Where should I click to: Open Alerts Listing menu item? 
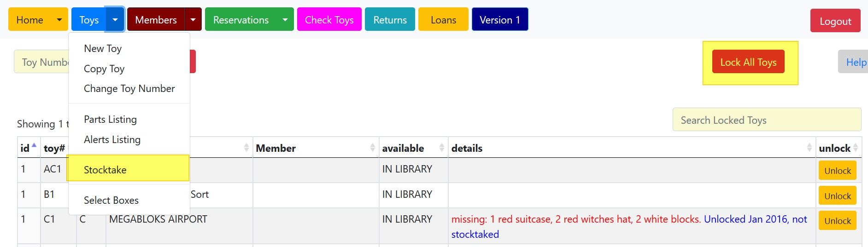click(x=112, y=140)
